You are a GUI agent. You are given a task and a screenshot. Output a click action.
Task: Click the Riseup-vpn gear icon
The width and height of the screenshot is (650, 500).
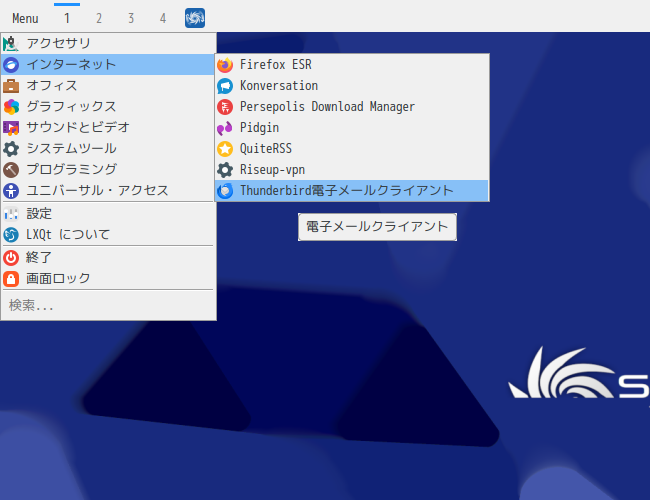tap(225, 170)
